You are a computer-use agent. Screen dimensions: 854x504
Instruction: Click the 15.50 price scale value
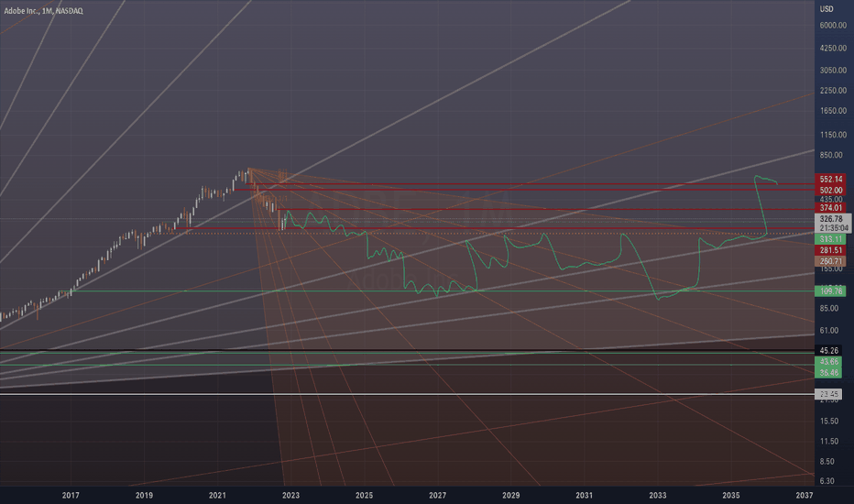coord(829,422)
